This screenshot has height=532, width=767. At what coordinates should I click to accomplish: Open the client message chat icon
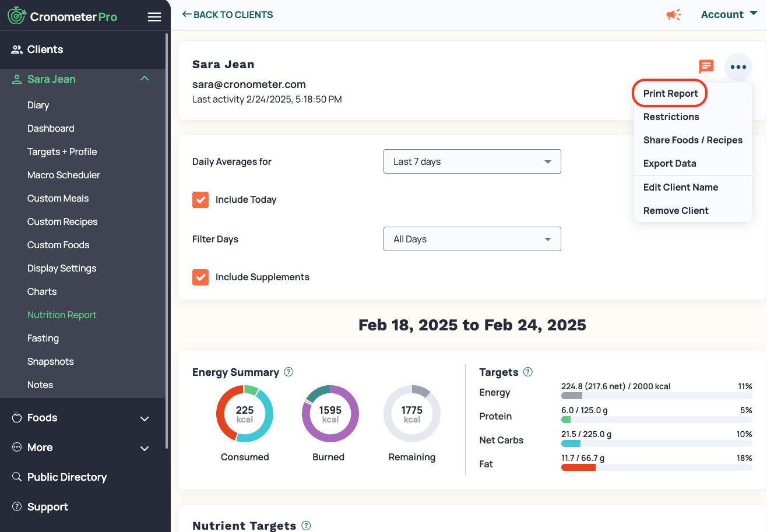click(706, 66)
